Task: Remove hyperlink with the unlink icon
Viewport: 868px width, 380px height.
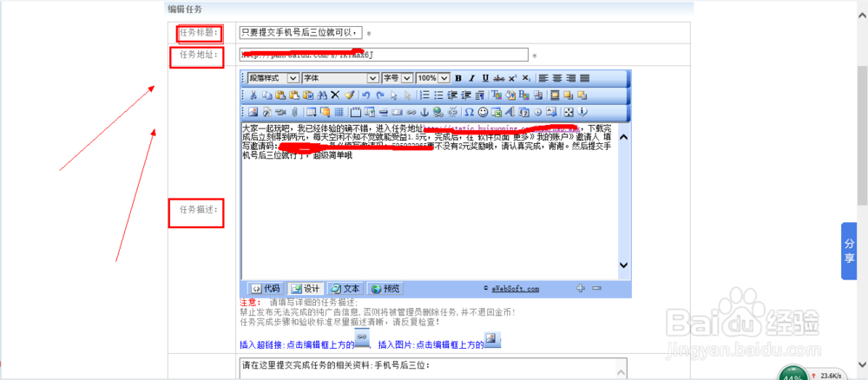Action: 452,112
